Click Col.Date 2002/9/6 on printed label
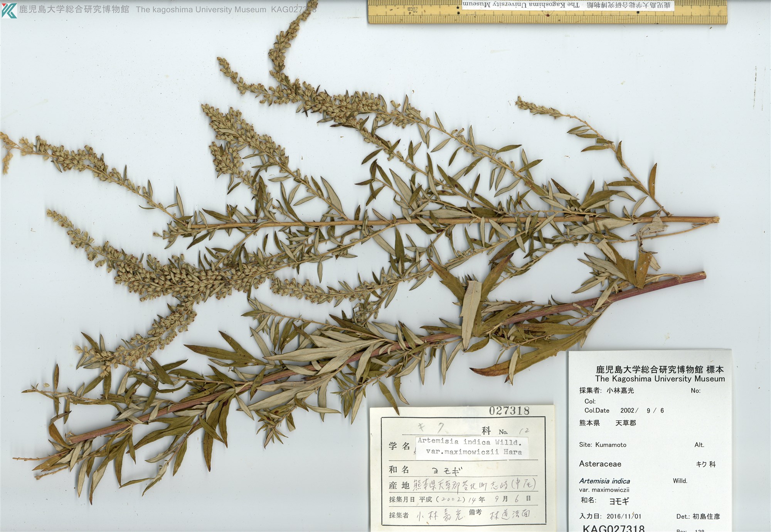This screenshot has width=771, height=532. click(x=624, y=411)
